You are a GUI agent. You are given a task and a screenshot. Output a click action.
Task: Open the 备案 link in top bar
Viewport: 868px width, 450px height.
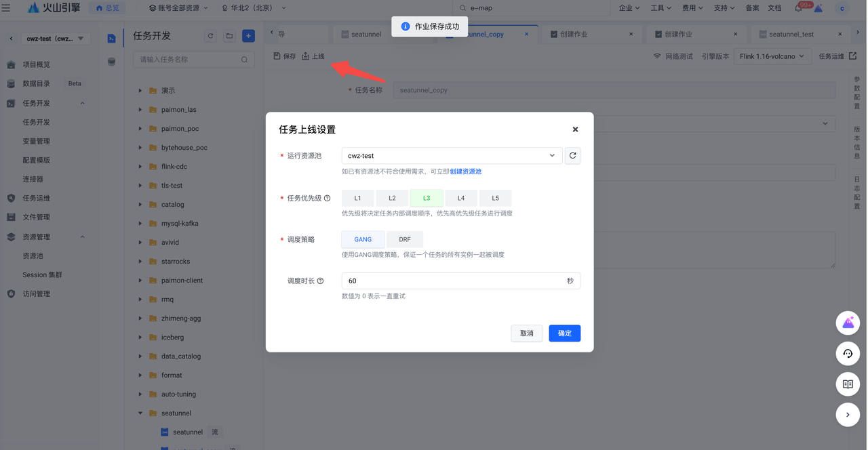tap(752, 8)
